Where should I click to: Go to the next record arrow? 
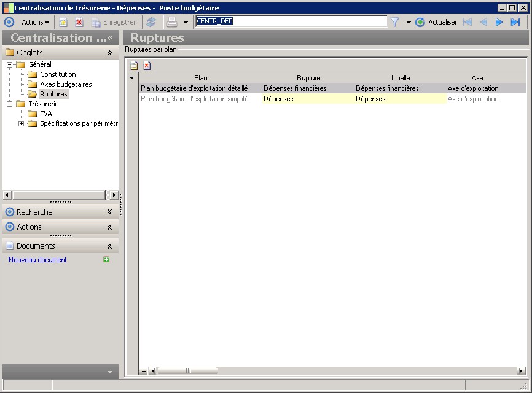(499, 22)
